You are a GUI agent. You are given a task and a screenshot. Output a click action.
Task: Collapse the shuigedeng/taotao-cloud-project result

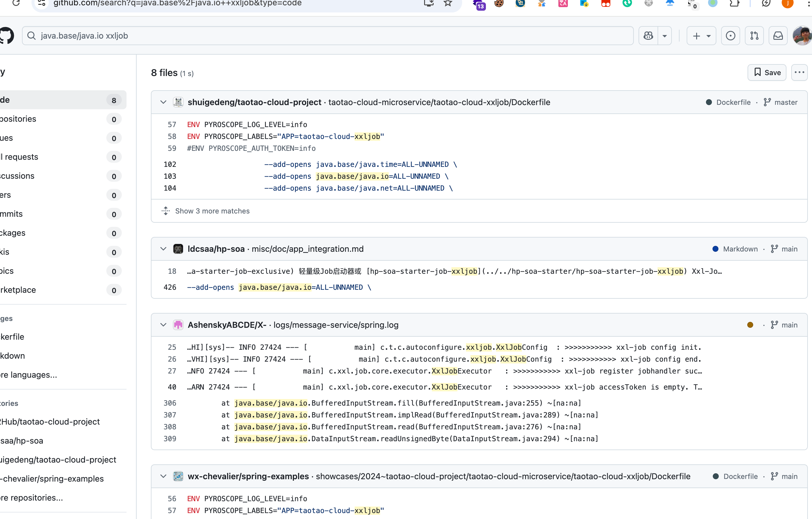(164, 102)
